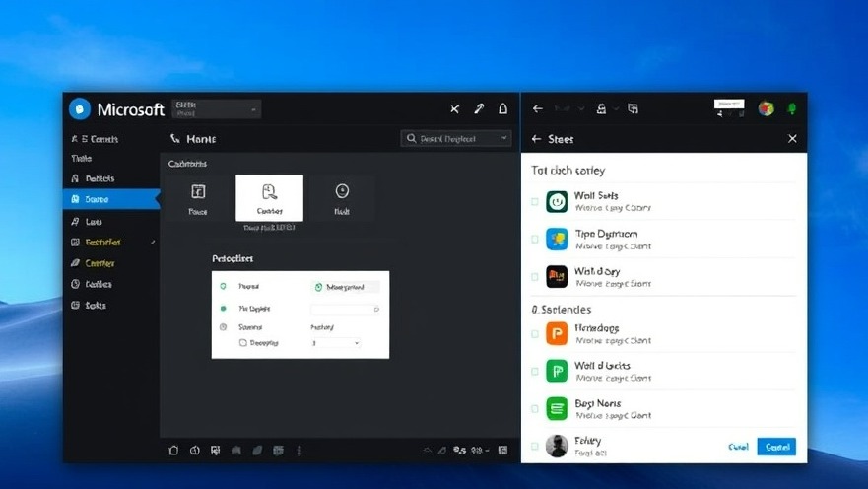Select the clock category tile

pos(342,199)
